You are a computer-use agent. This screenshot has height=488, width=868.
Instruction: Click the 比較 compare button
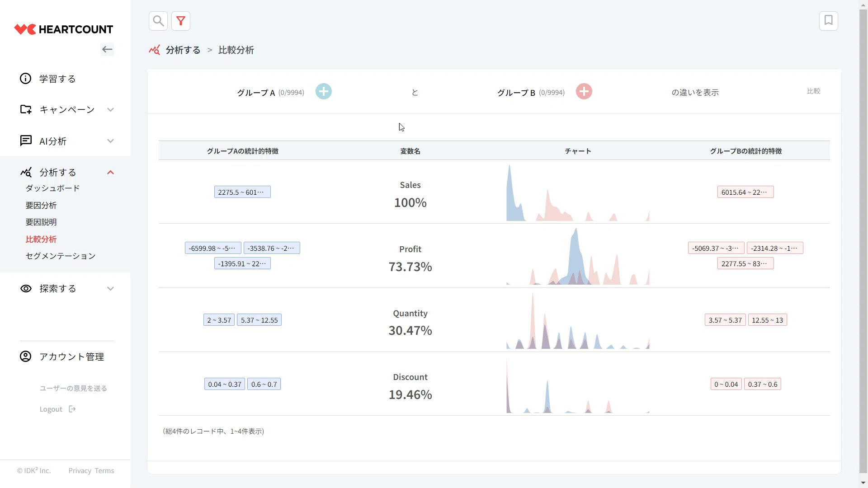[813, 91]
